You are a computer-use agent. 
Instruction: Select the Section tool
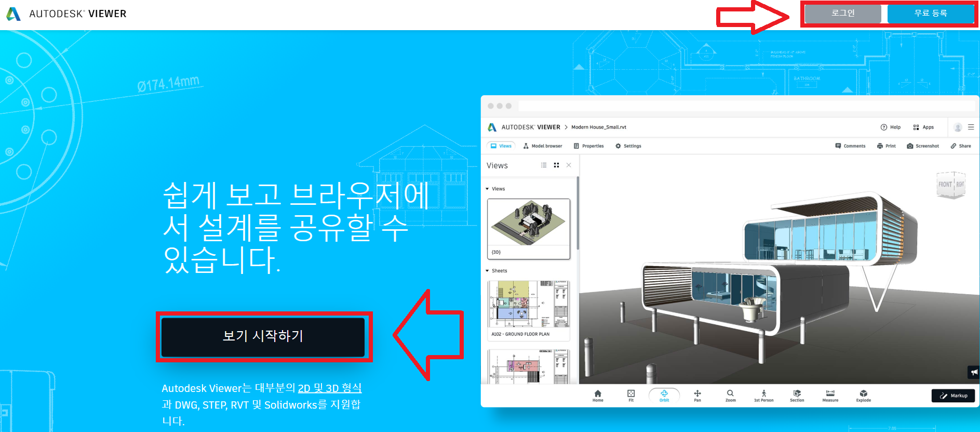[797, 396]
